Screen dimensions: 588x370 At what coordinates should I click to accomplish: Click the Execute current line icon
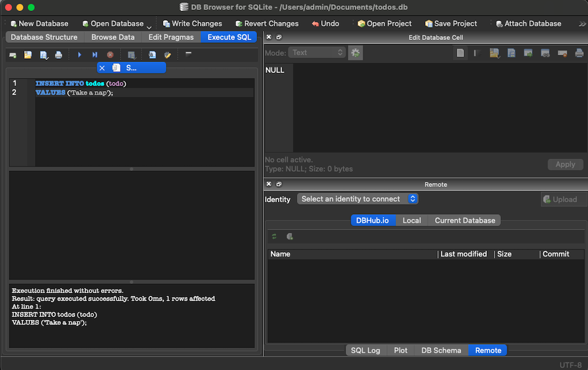pos(95,55)
